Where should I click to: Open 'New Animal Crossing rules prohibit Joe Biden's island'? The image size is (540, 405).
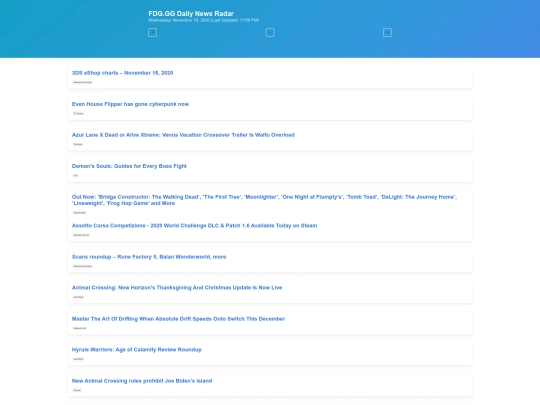tap(142, 381)
